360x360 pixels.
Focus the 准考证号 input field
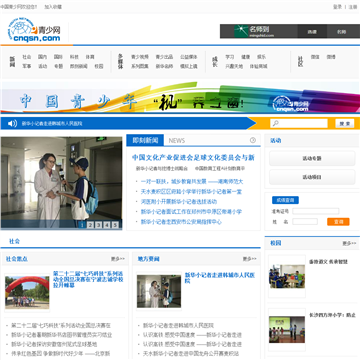pos(316,211)
